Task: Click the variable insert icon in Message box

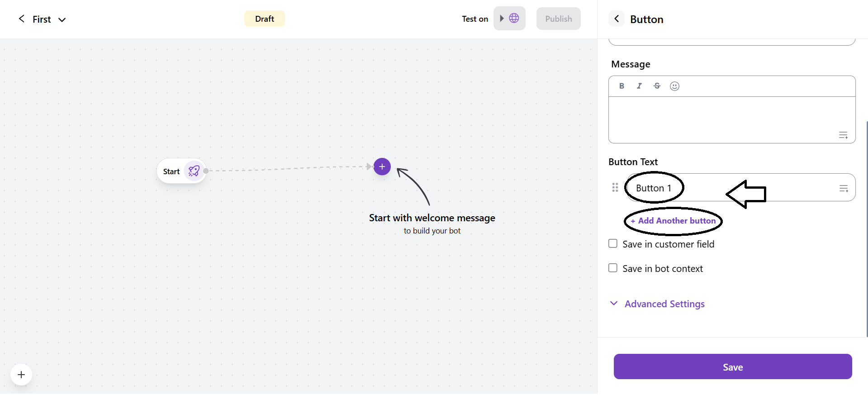Action: pyautogui.click(x=843, y=135)
